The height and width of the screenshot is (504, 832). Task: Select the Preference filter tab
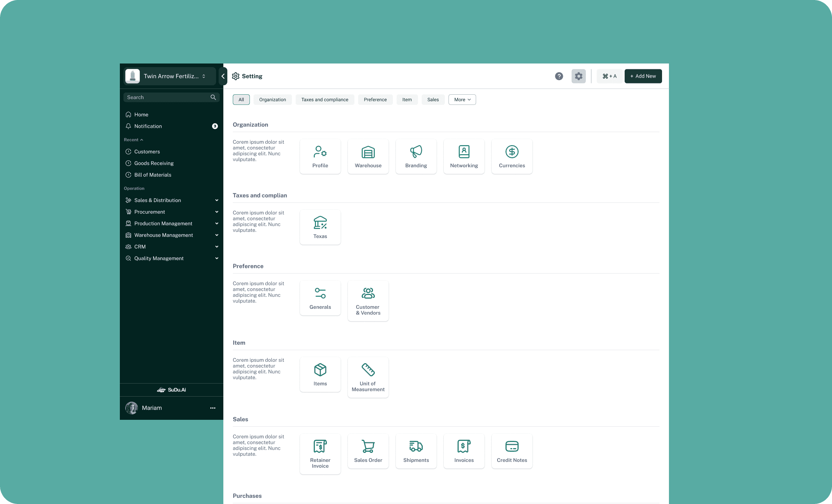(375, 100)
